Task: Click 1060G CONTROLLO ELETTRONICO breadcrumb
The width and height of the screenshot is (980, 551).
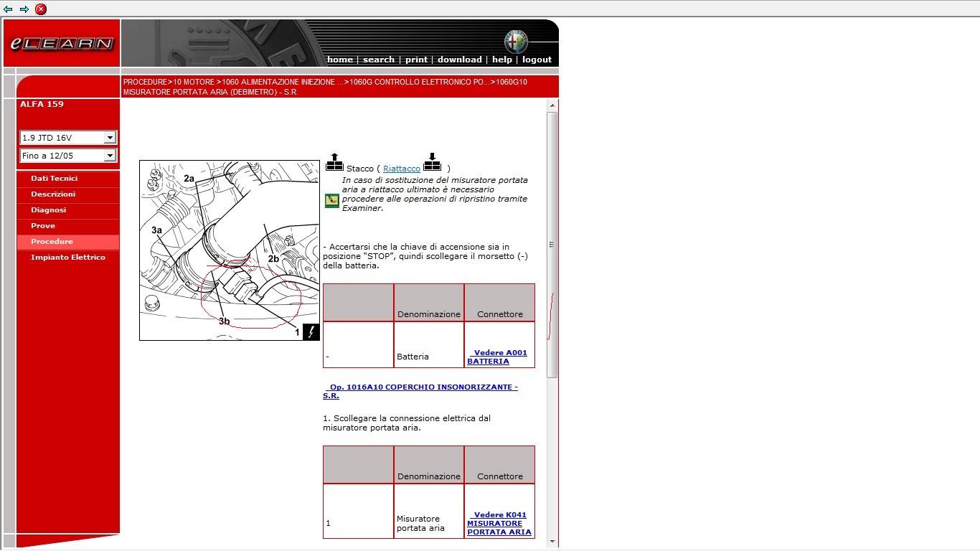Action: pos(420,83)
